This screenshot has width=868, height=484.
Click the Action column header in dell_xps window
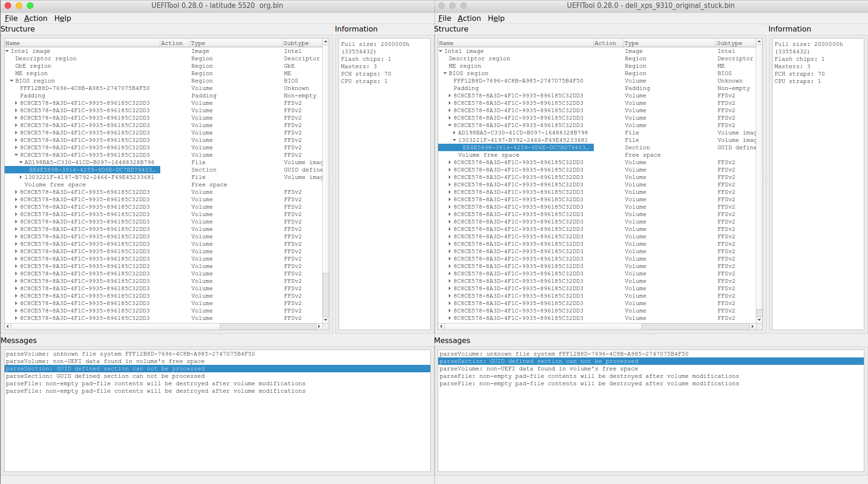click(608, 43)
